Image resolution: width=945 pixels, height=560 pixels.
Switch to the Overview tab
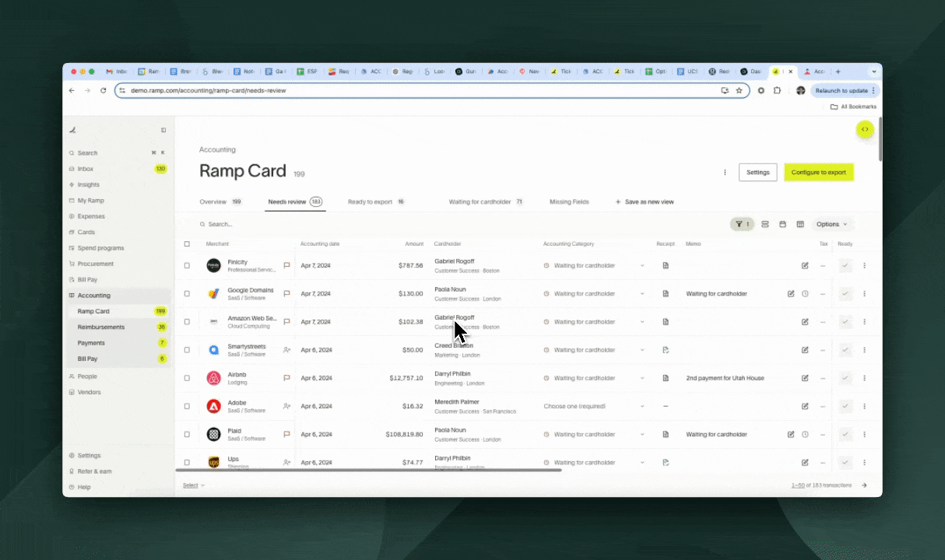coord(220,201)
